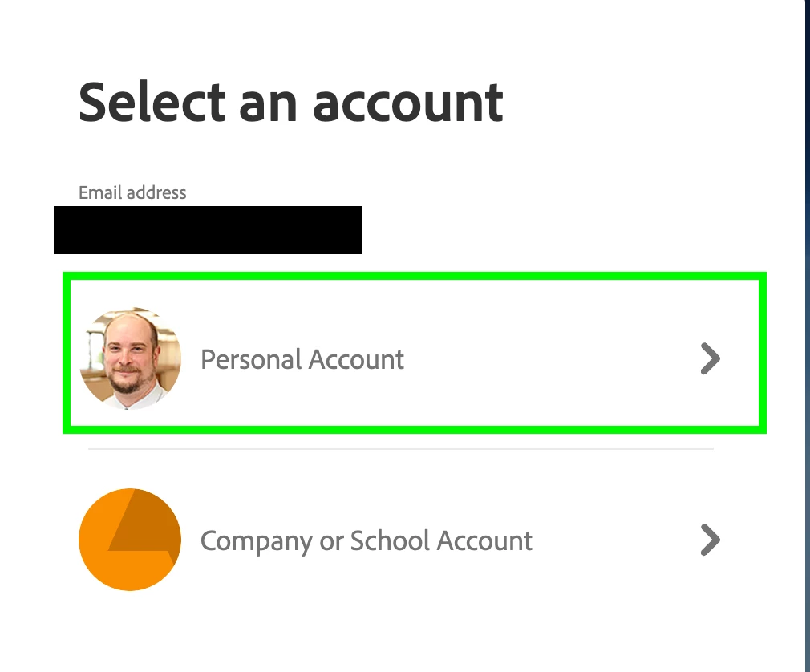Screen dimensions: 810x672
Task: Click the divider line between the two accounts
Action: [401, 449]
